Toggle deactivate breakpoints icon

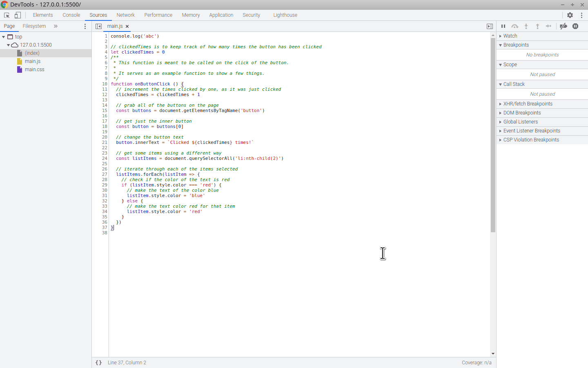[563, 26]
